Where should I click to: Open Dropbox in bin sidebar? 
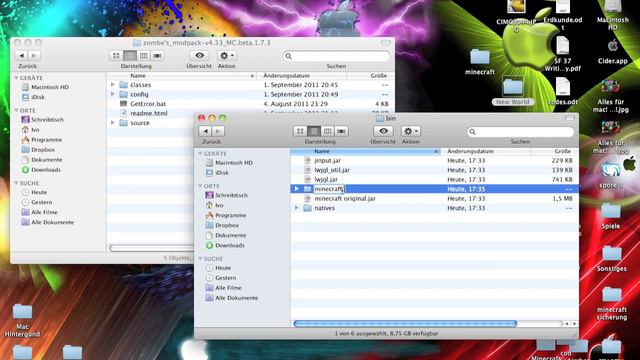tap(227, 225)
